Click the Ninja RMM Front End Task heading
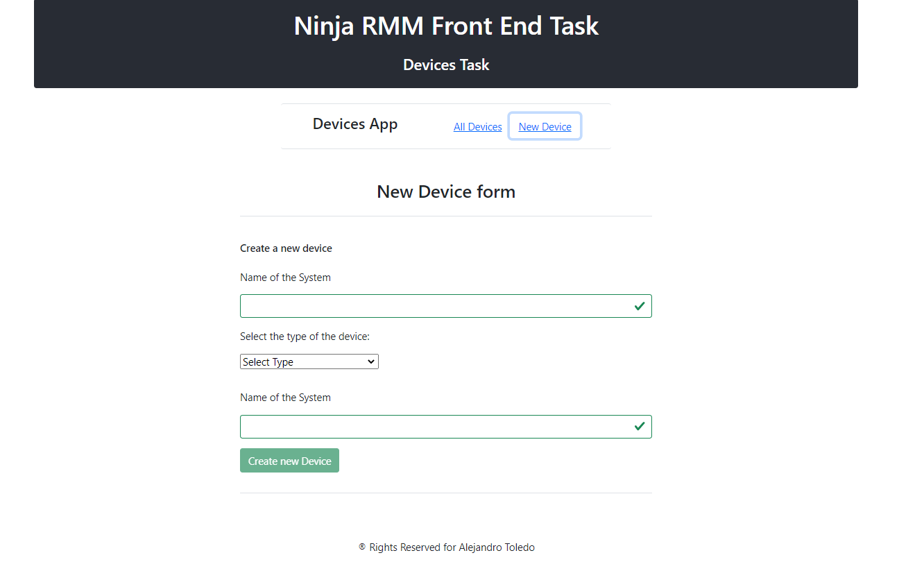 point(446,26)
